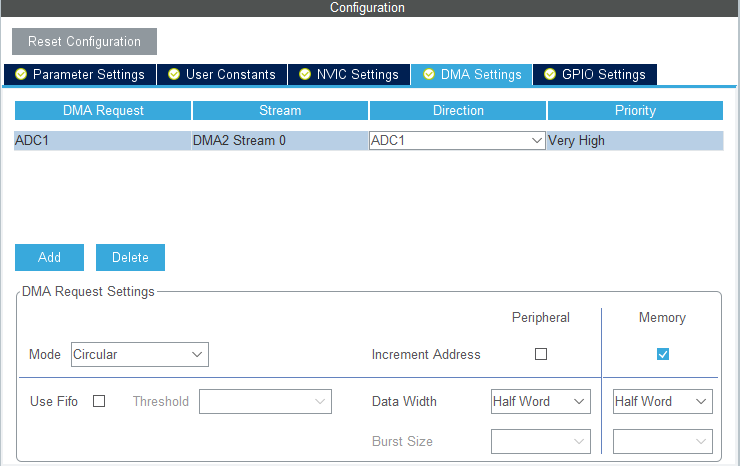740x466 pixels.
Task: Open Memory Data Width Half Word dropdown
Action: pyautogui.click(x=663, y=401)
